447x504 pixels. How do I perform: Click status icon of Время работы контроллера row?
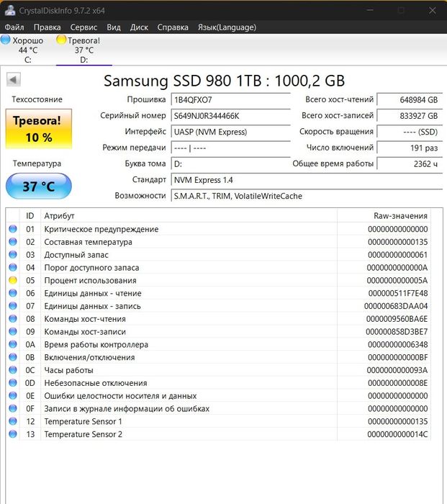coord(13,344)
